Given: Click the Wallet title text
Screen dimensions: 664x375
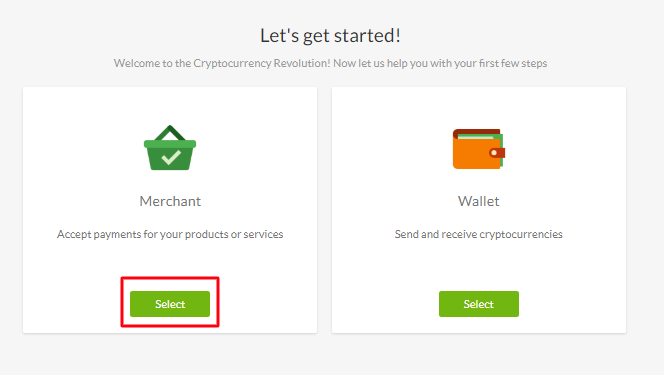Looking at the screenshot, I should click(479, 201).
